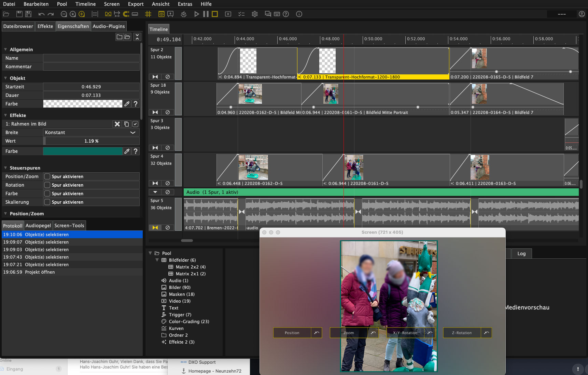Image resolution: width=588 pixels, height=375 pixels.
Task: Zoom out the timeline with the minus icon
Action: pos(64,14)
